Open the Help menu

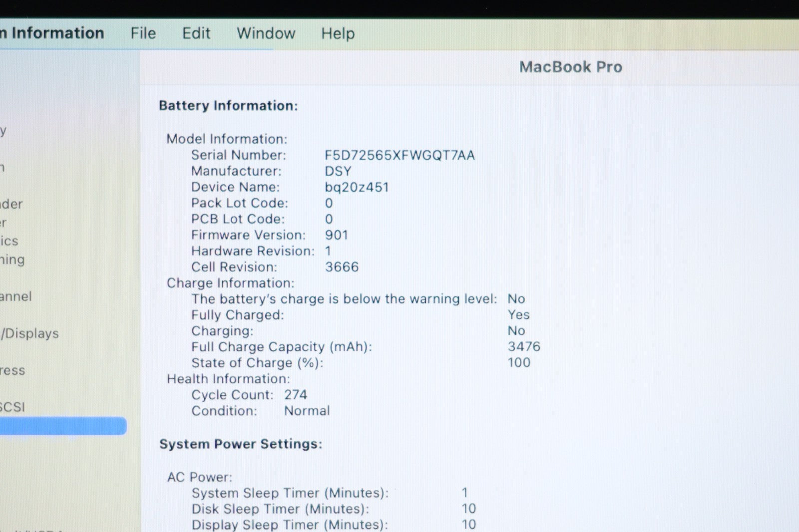(x=338, y=33)
